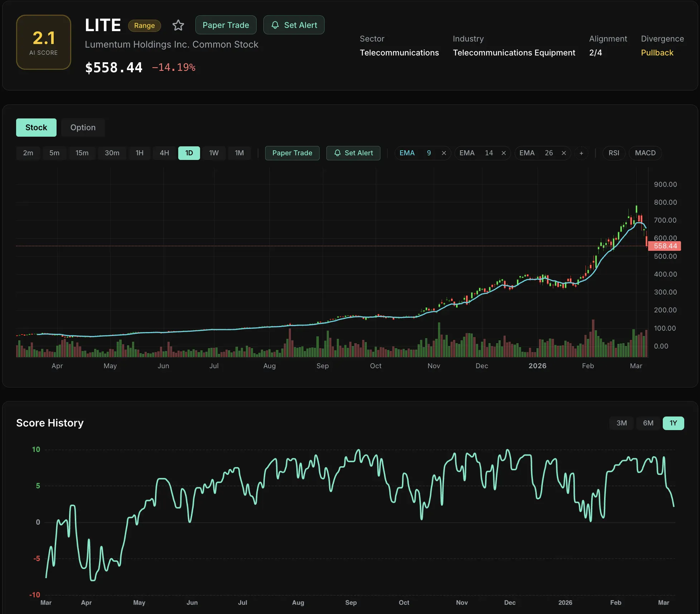Viewport: 700px width, 614px height.
Task: Click the Pullback divergence value
Action: point(657,53)
